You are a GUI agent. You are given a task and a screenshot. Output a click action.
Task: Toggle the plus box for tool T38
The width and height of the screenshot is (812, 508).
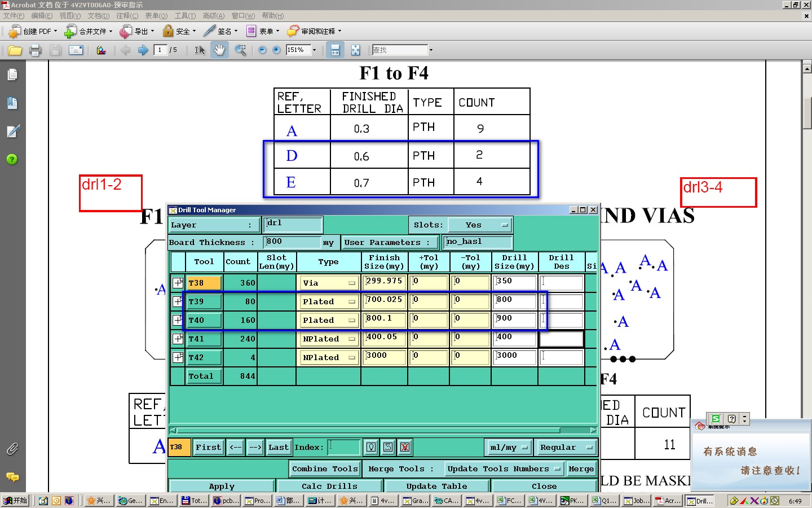coord(178,283)
